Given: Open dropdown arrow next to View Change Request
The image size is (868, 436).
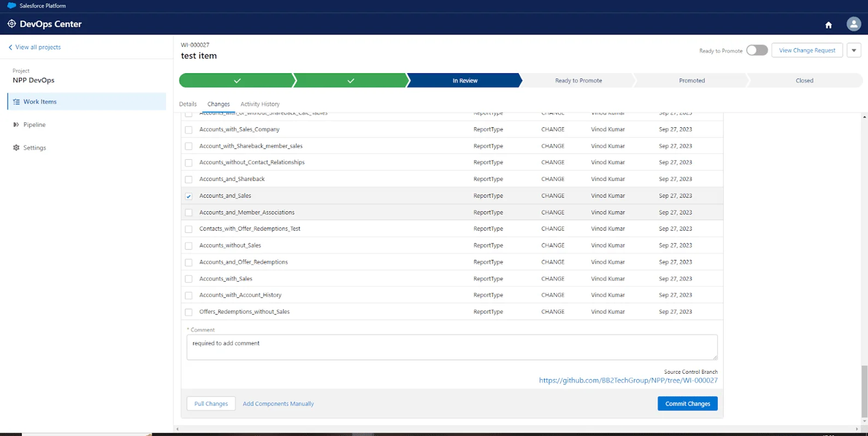Looking at the screenshot, I should (x=853, y=50).
